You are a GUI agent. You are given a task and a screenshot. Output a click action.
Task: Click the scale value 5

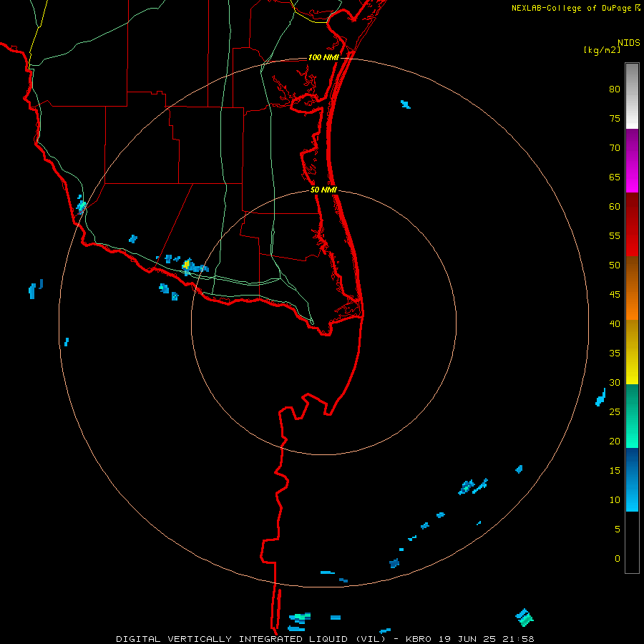pos(618,529)
